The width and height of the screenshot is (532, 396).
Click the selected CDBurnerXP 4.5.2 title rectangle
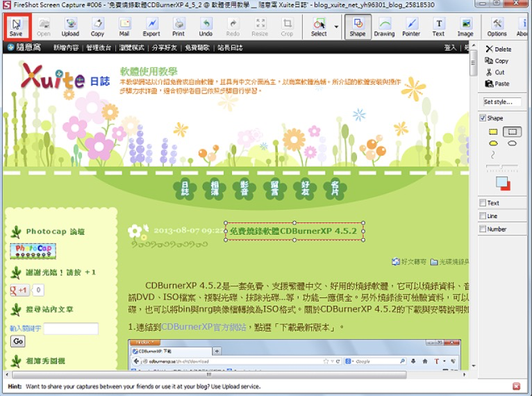pyautogui.click(x=294, y=231)
